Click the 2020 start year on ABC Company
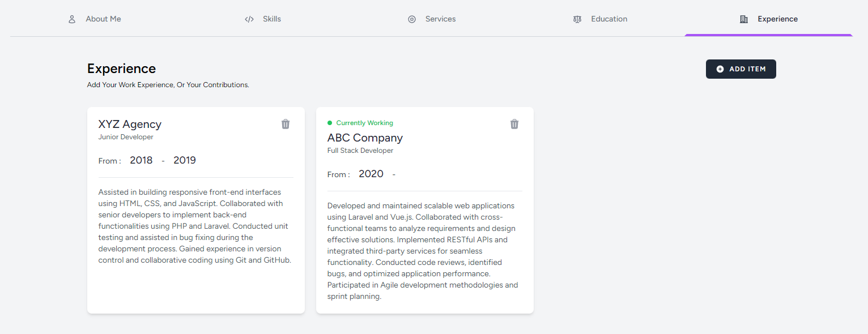This screenshot has height=334, width=868. pos(371,174)
